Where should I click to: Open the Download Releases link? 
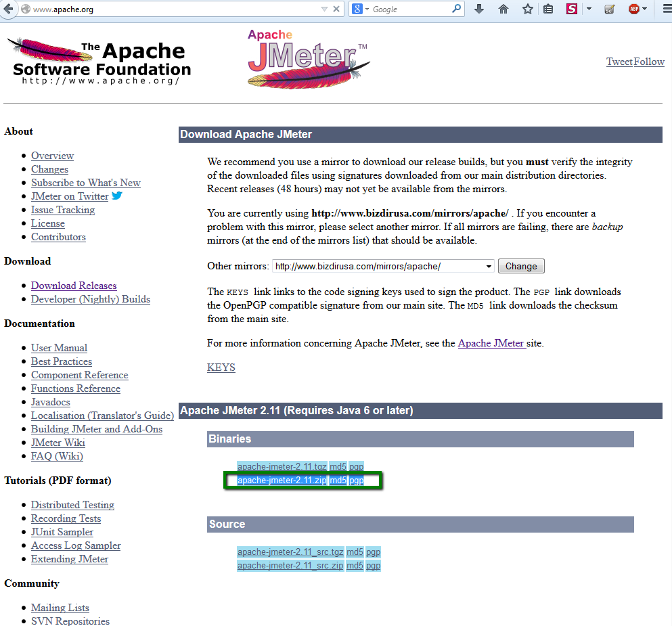click(73, 285)
